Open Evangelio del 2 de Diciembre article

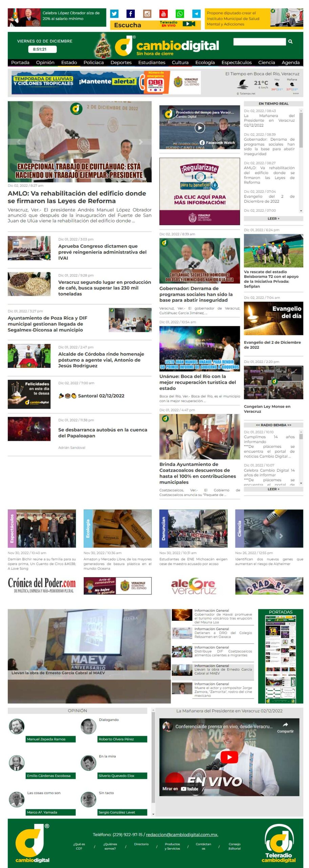[272, 345]
